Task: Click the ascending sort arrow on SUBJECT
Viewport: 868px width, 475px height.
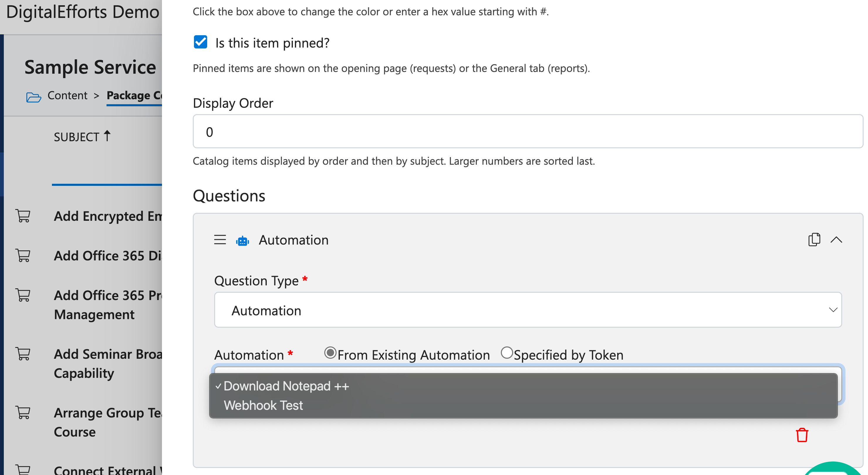Action: [107, 136]
